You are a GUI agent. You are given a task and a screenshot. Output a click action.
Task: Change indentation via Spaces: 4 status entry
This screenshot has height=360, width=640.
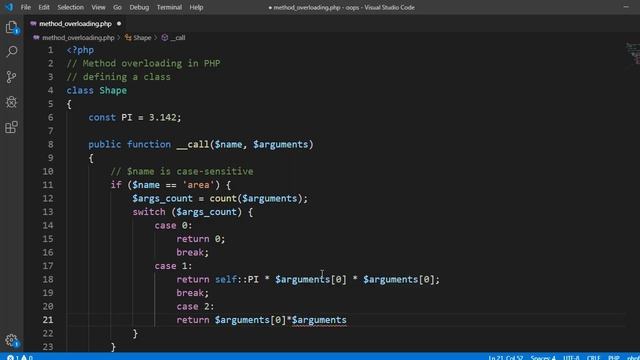[x=543, y=357]
